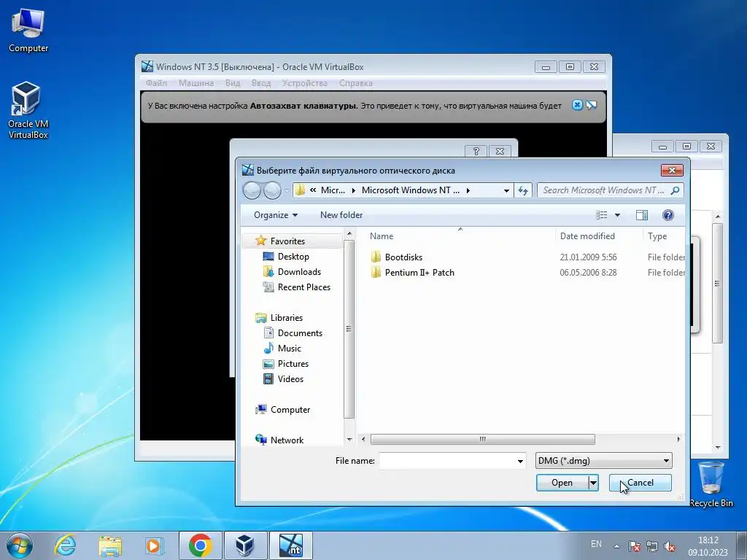Switch to the Windows NT VM taskbar icon
747x560 pixels.
point(290,545)
